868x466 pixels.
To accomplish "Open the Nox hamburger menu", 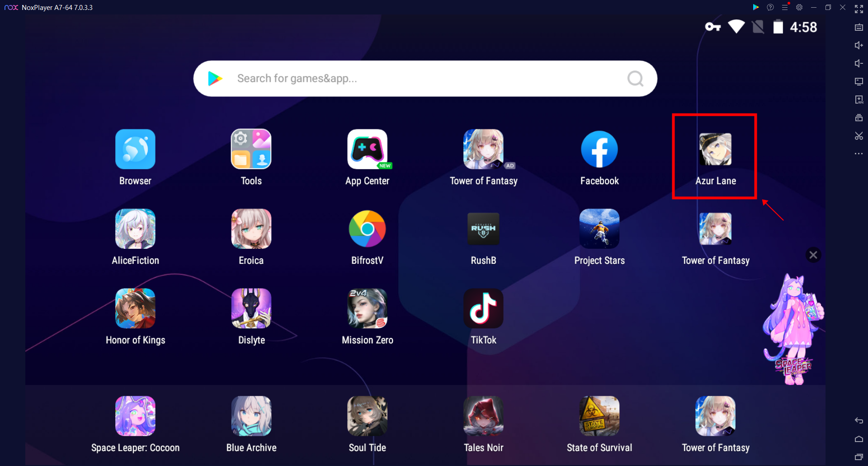I will click(x=785, y=7).
